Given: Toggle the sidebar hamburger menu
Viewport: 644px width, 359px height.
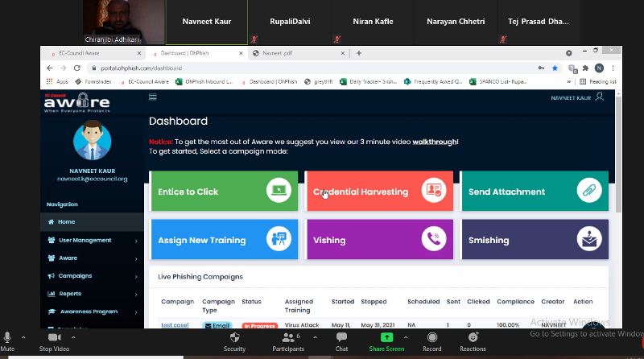Looking at the screenshot, I should [x=152, y=97].
